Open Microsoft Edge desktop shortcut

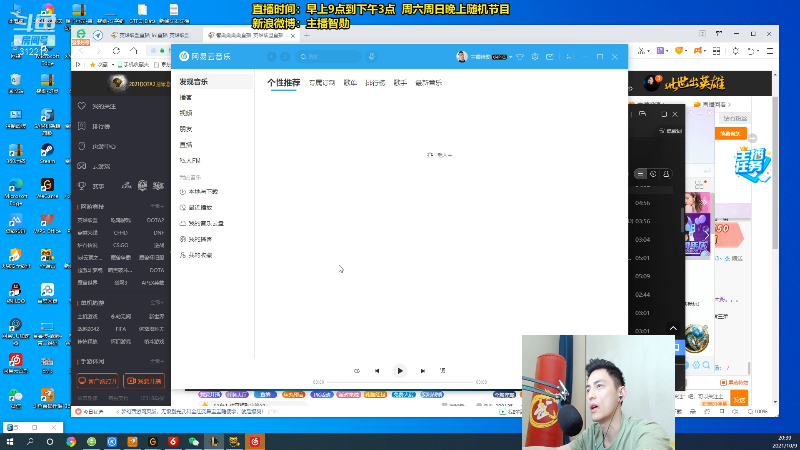[16, 191]
